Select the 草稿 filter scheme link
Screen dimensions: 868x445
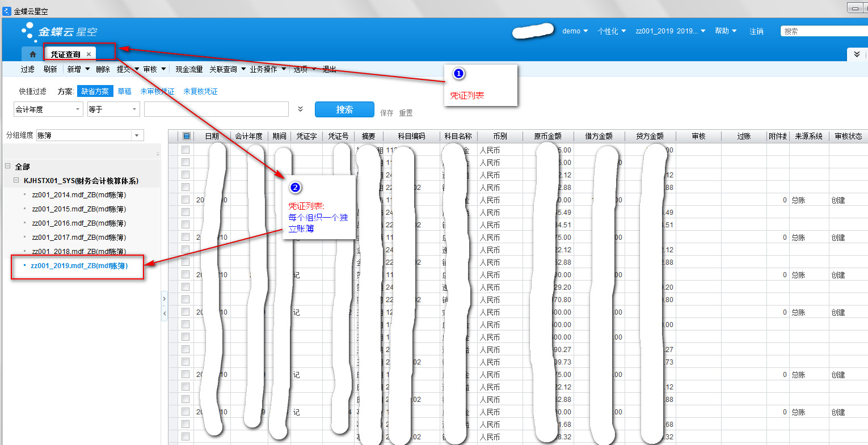124,91
